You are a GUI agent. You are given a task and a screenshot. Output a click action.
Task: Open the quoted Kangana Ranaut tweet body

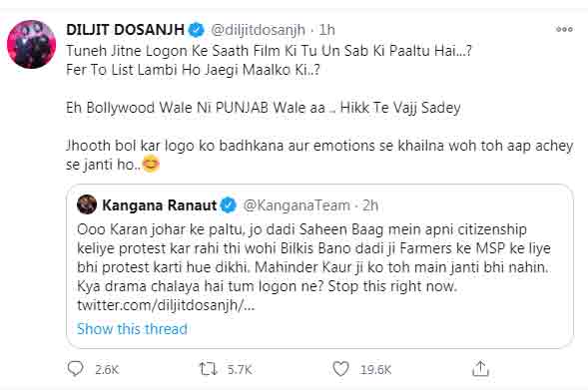[x=313, y=267]
